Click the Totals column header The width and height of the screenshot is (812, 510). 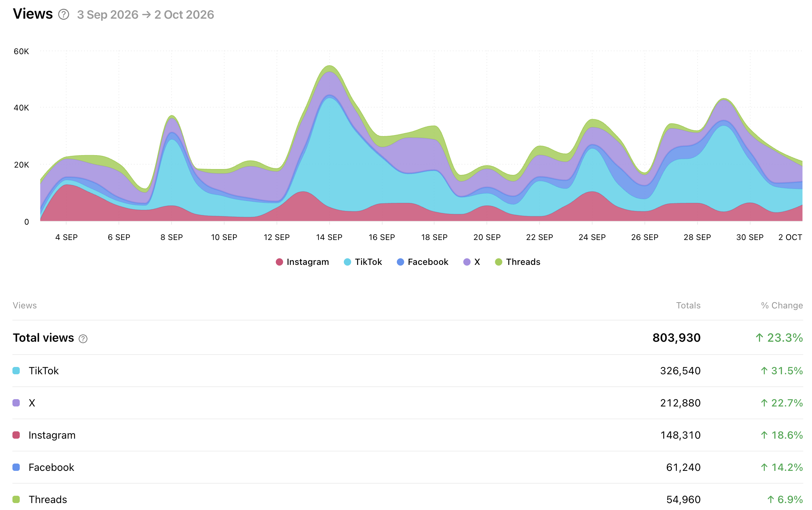point(688,305)
